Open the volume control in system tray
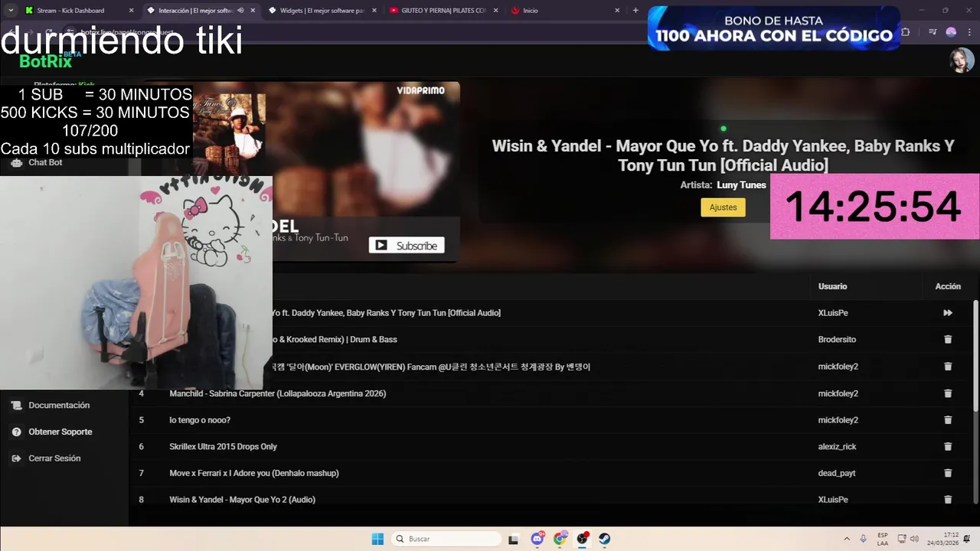Viewport: 980px width, 551px height. pos(914,539)
